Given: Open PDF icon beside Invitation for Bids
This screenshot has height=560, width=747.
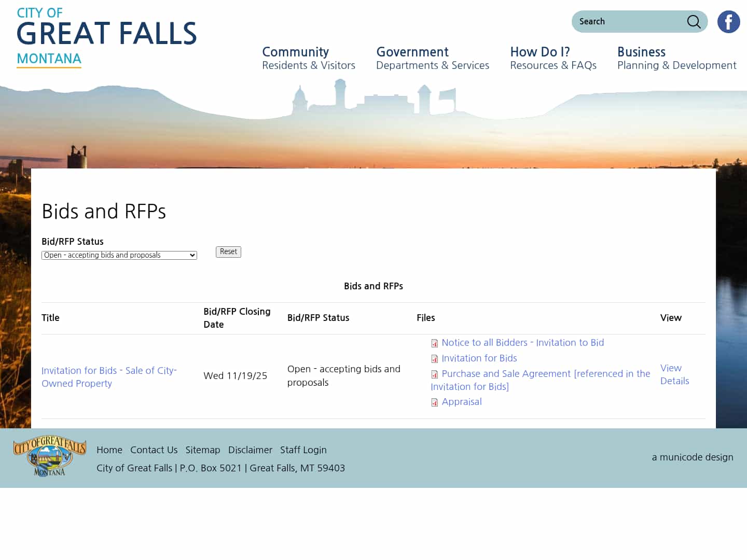Looking at the screenshot, I should pos(434,358).
